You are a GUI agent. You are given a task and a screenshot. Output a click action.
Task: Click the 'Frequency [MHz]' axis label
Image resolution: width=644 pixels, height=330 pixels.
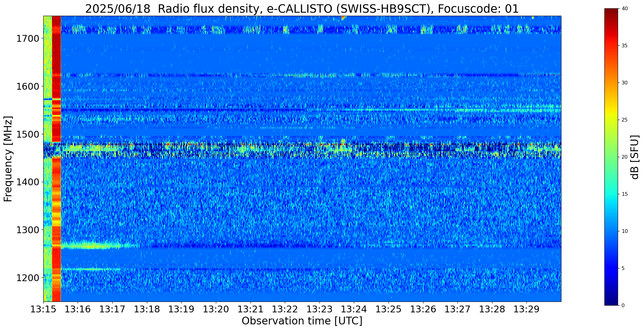(x=8, y=159)
